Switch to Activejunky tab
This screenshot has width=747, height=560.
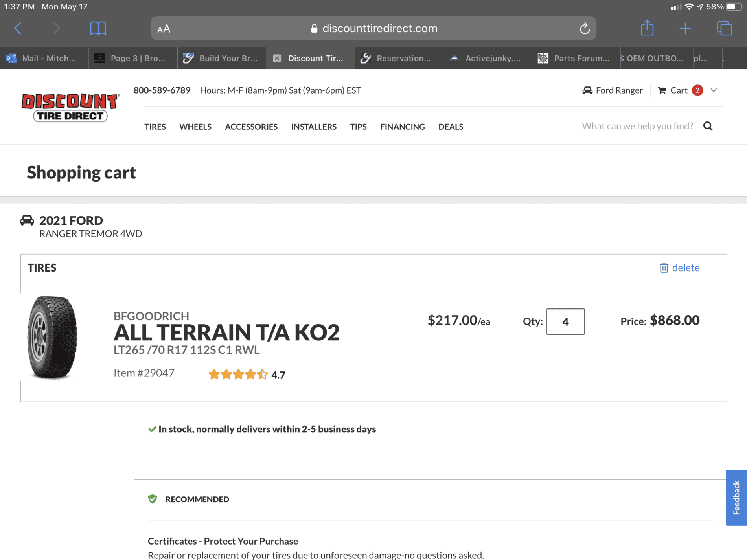tap(488, 58)
